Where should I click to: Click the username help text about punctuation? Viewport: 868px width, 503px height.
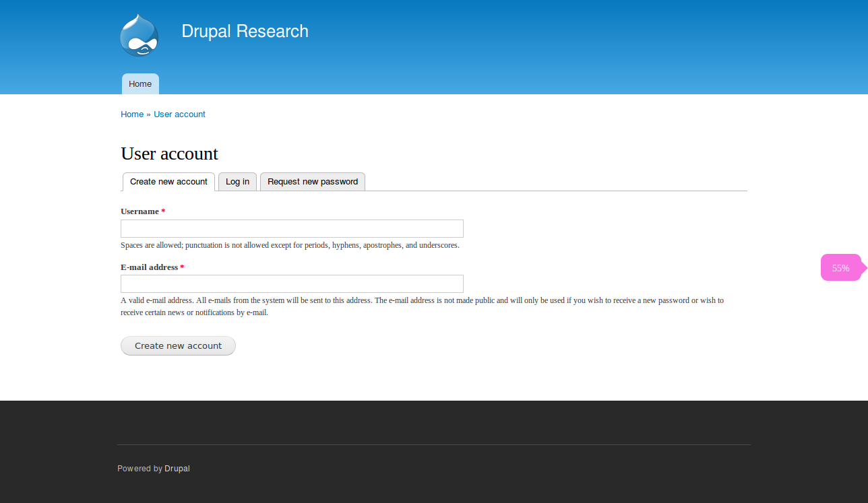(290, 245)
